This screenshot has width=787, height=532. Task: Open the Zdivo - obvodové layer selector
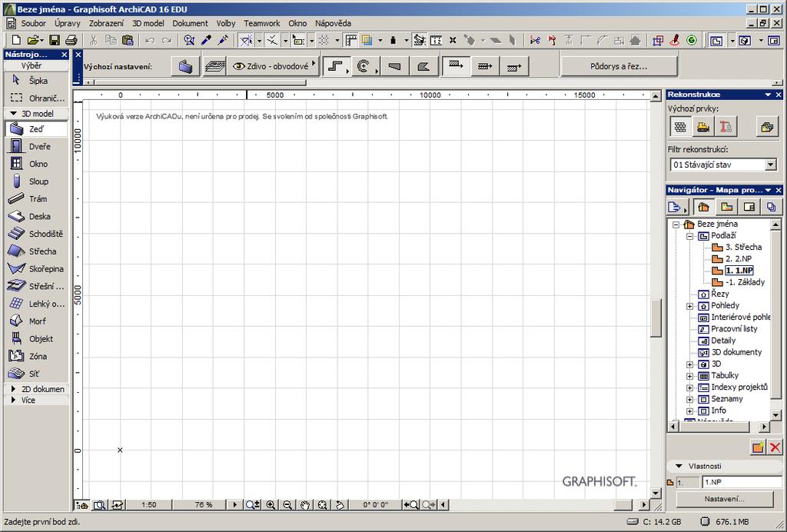(273, 66)
